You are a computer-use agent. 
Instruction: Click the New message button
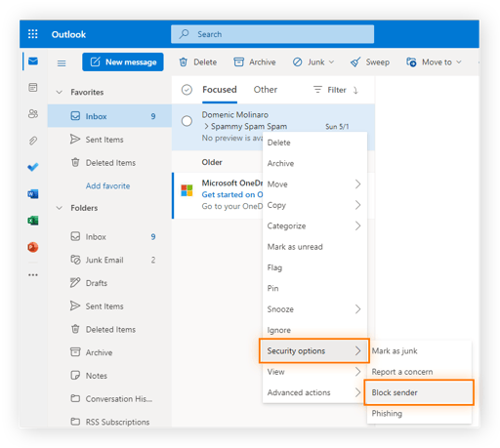[x=123, y=61]
